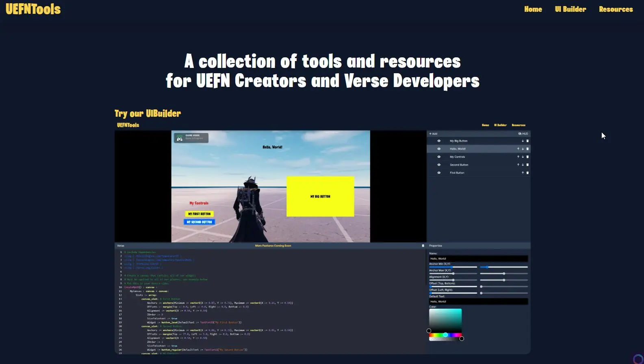Viewport: 644px width, 364px height.
Task: Move Hello, World! up with arrow icon
Action: click(518, 149)
